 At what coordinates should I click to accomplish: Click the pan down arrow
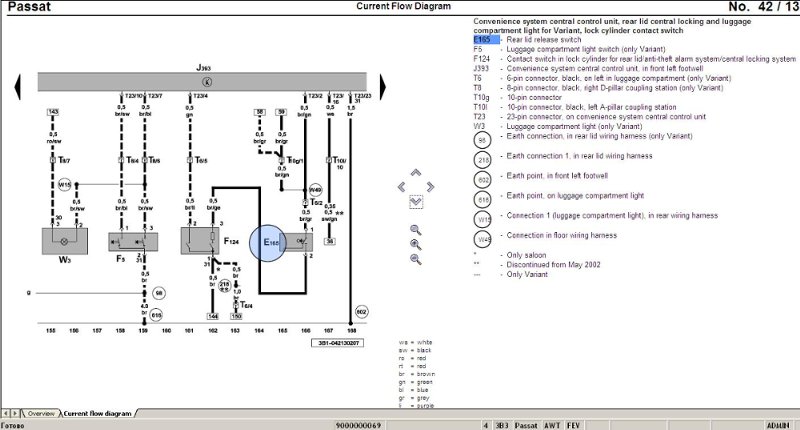click(x=416, y=202)
